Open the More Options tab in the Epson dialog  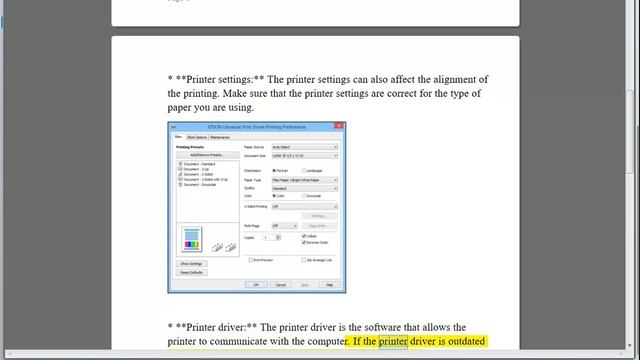coord(197,137)
